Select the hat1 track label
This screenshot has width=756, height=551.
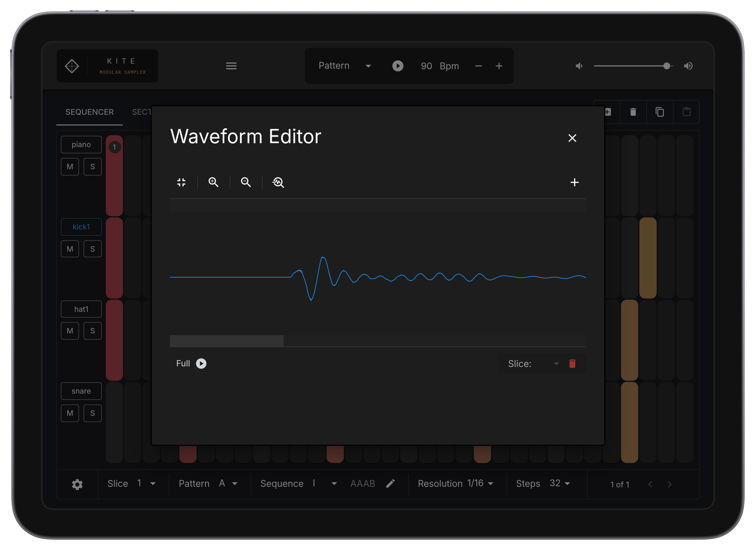[x=81, y=309]
